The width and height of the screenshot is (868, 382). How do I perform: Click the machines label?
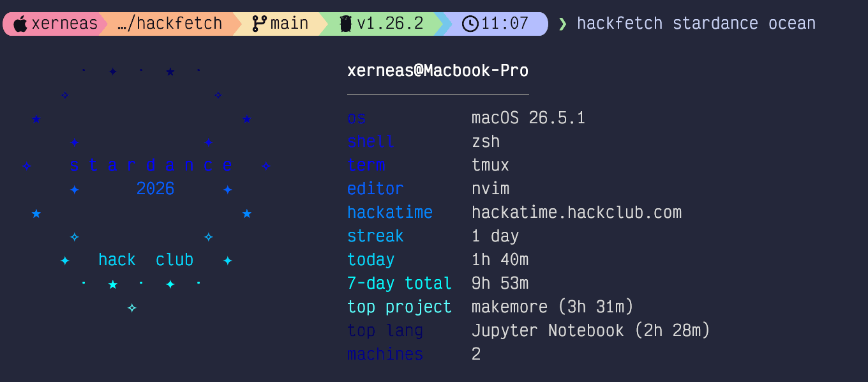click(385, 354)
